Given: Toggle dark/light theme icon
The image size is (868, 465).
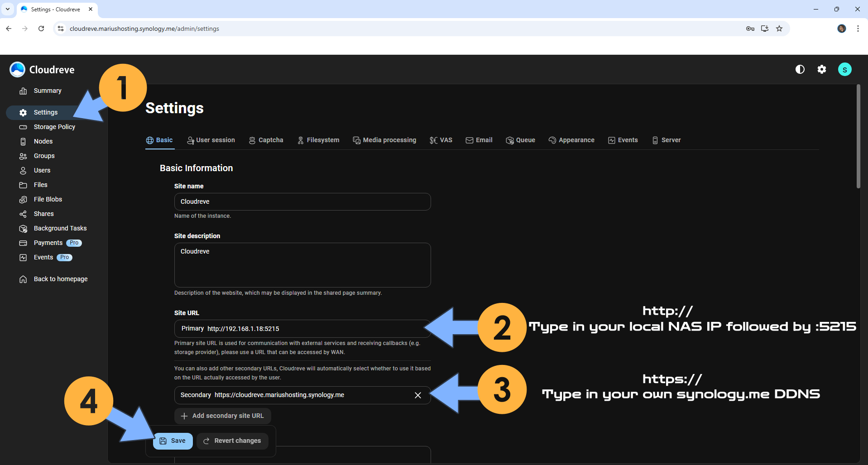Looking at the screenshot, I should pos(800,69).
